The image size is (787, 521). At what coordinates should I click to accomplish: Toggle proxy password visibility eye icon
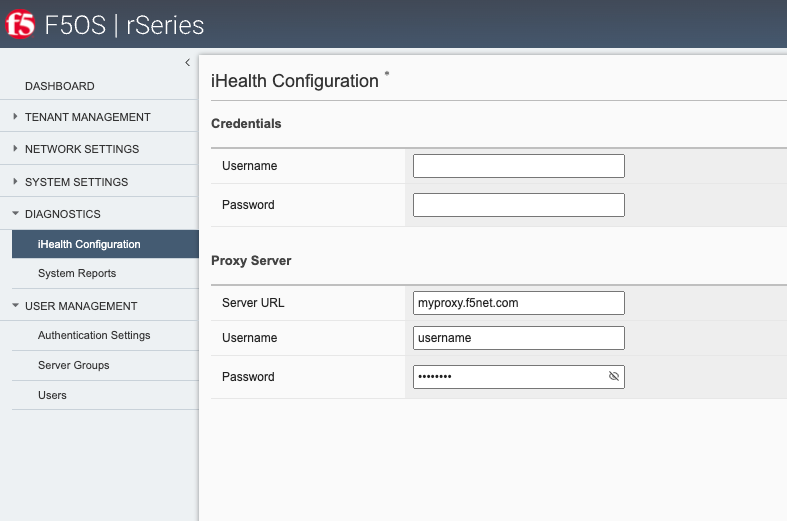coord(613,376)
